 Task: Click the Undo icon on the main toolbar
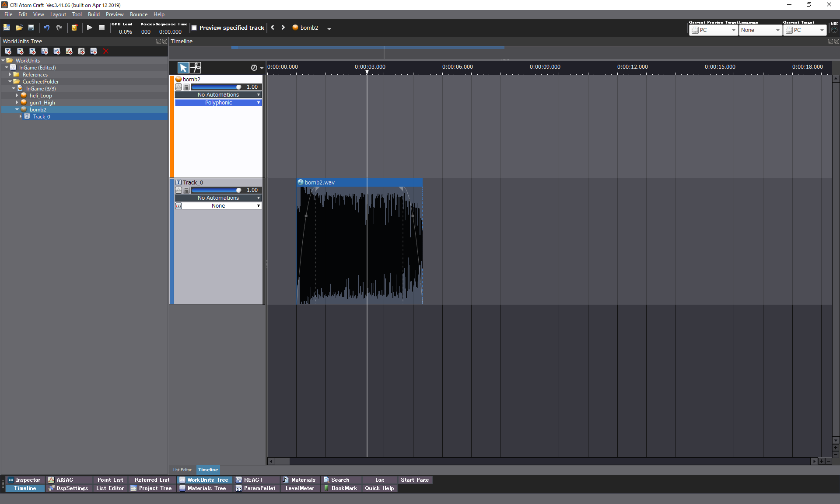pos(46,28)
